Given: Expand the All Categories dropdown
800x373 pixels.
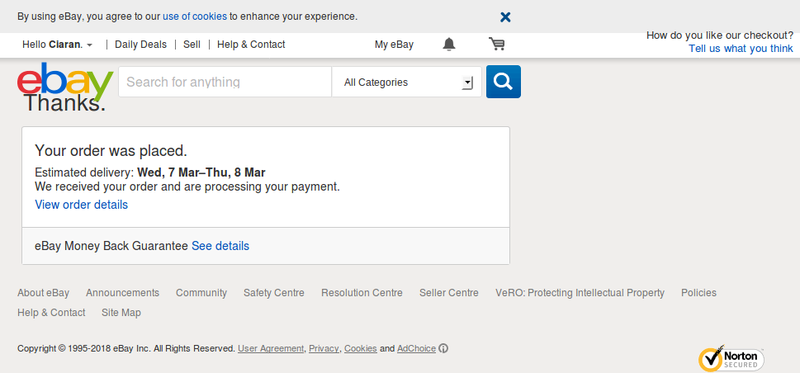Looking at the screenshot, I should [407, 82].
